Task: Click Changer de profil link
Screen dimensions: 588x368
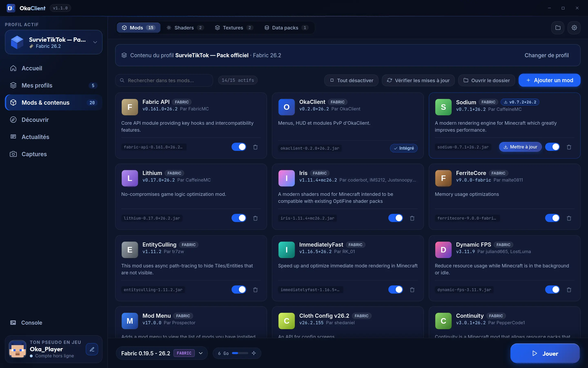Action: (546, 55)
